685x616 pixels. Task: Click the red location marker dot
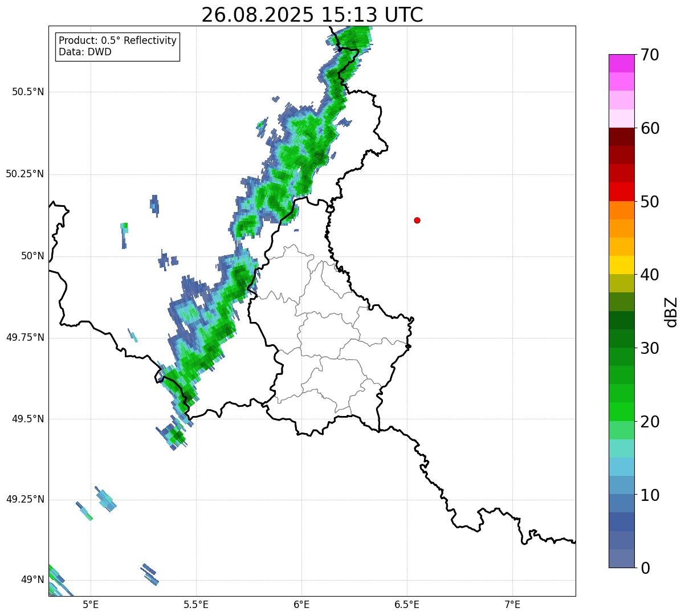click(x=417, y=221)
